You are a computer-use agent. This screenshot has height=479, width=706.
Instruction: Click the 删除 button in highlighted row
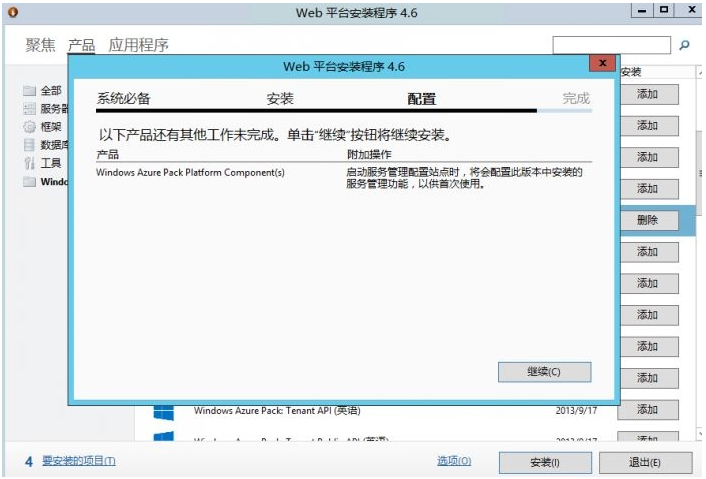[647, 221]
